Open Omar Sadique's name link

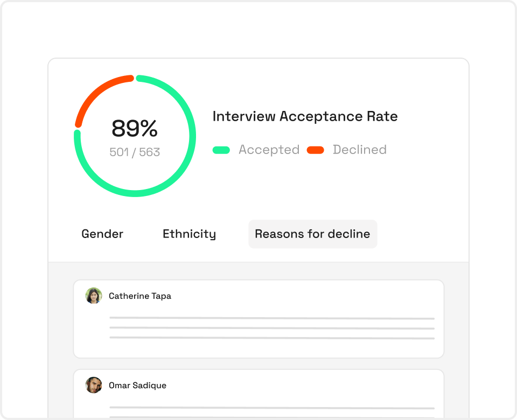pyautogui.click(x=137, y=386)
